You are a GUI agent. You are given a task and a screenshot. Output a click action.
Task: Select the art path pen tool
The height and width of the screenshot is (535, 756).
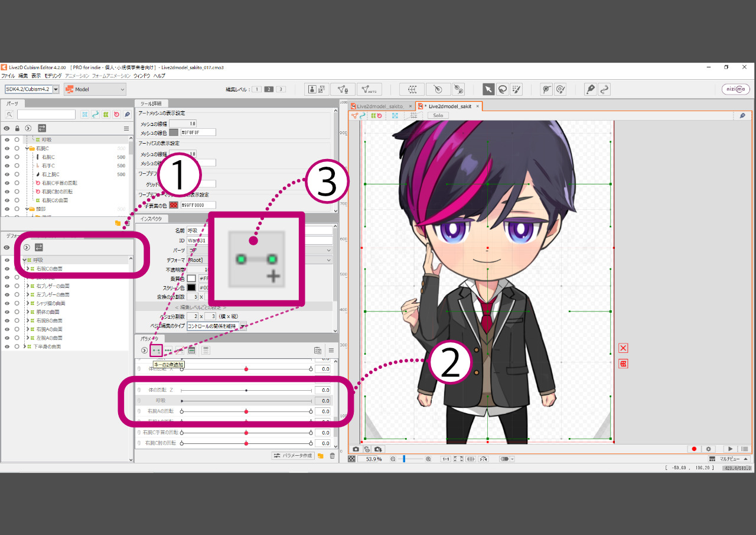(x=590, y=89)
